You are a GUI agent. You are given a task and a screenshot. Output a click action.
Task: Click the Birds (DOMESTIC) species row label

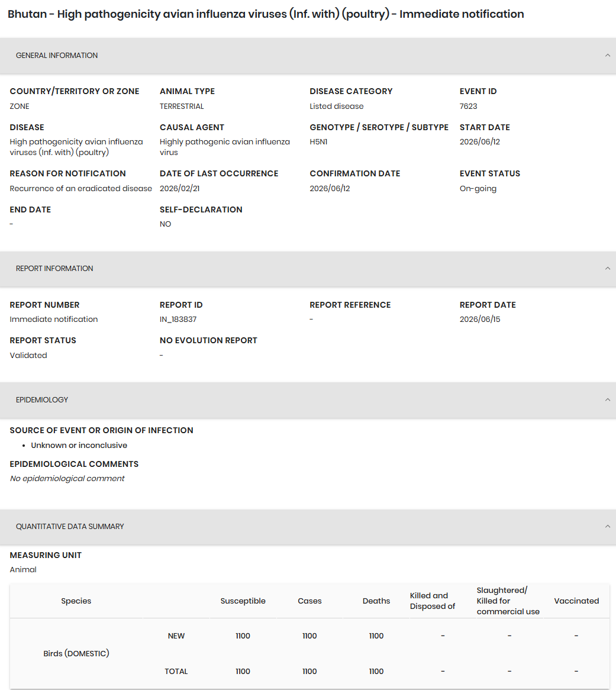click(76, 654)
